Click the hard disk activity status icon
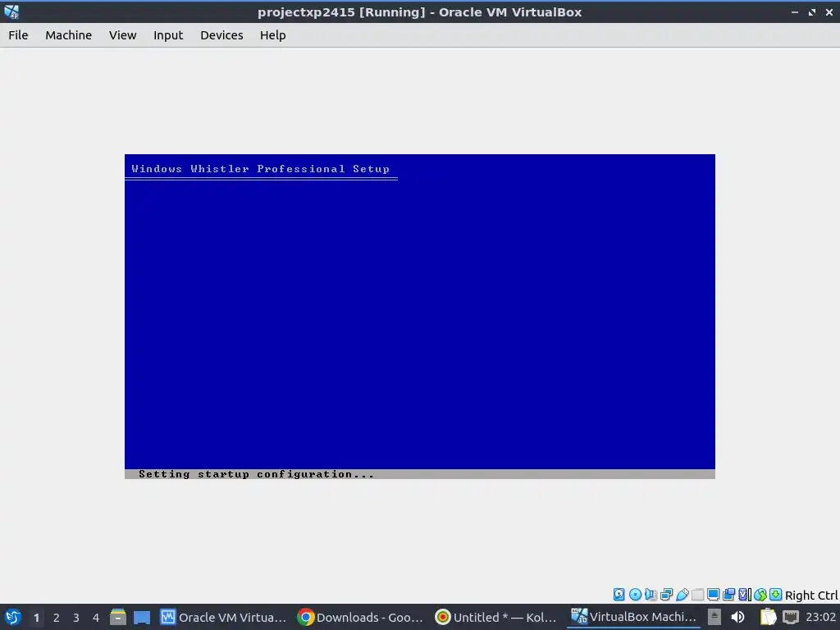The height and width of the screenshot is (630, 840). [x=619, y=594]
